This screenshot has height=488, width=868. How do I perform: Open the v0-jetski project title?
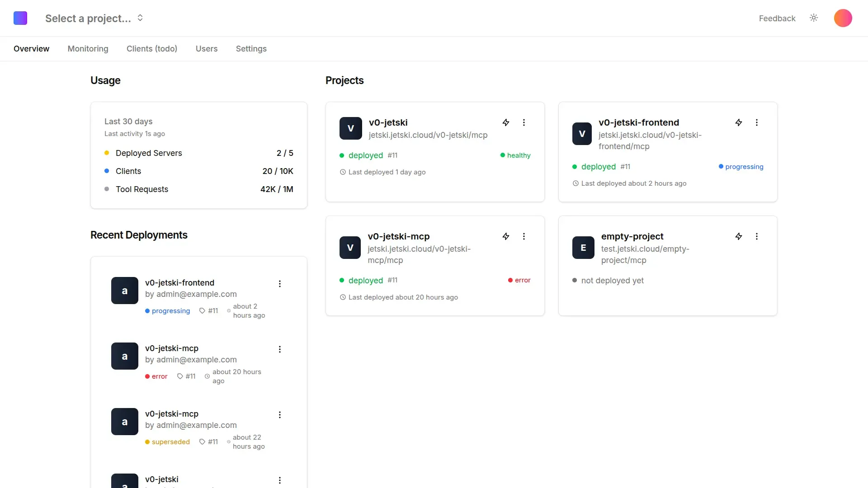(x=388, y=122)
